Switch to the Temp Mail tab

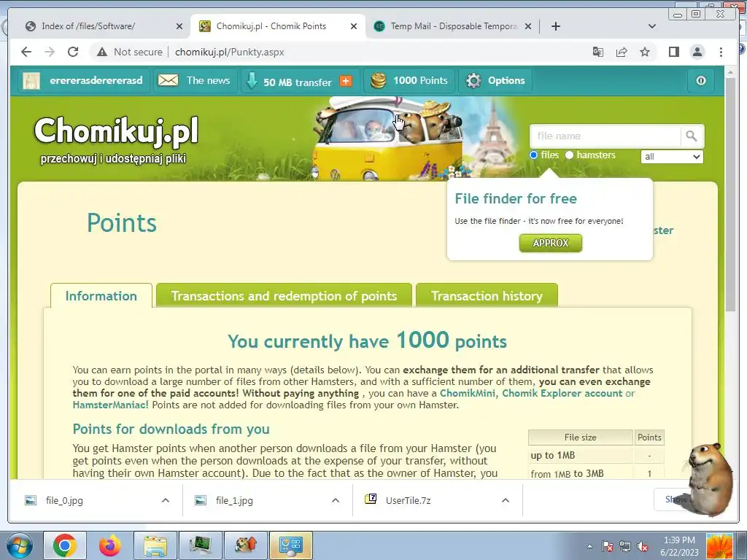(x=452, y=26)
